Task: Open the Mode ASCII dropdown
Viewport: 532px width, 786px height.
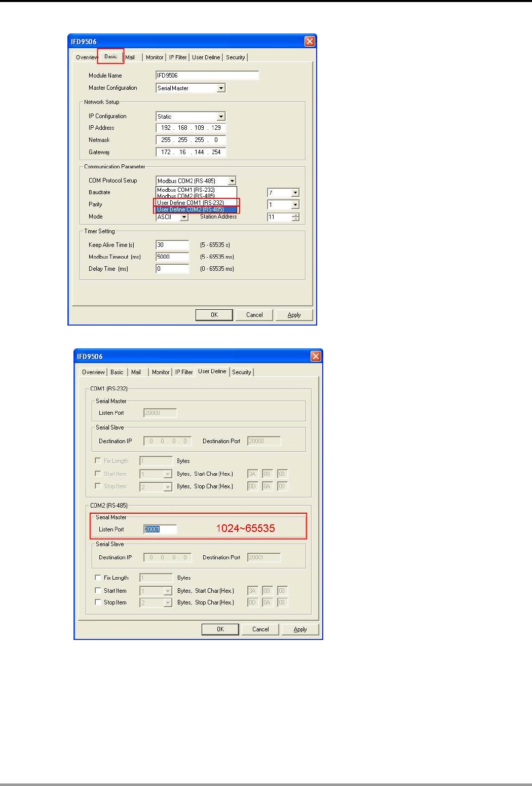Action: click(x=184, y=217)
